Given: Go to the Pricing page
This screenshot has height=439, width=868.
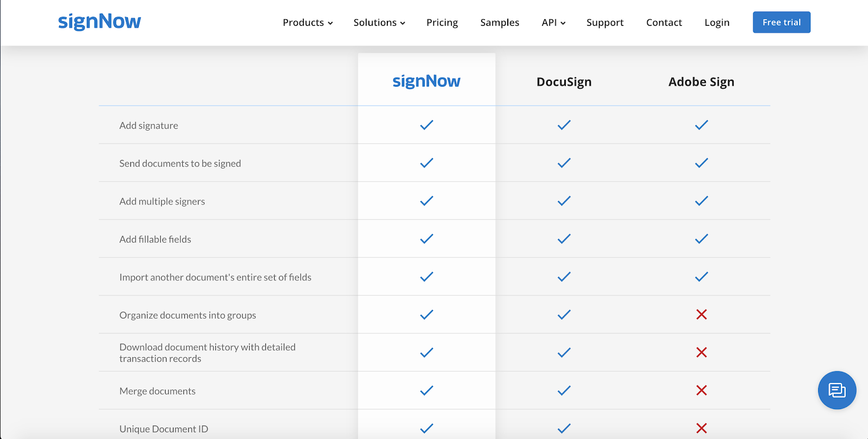Looking at the screenshot, I should 442,23.
